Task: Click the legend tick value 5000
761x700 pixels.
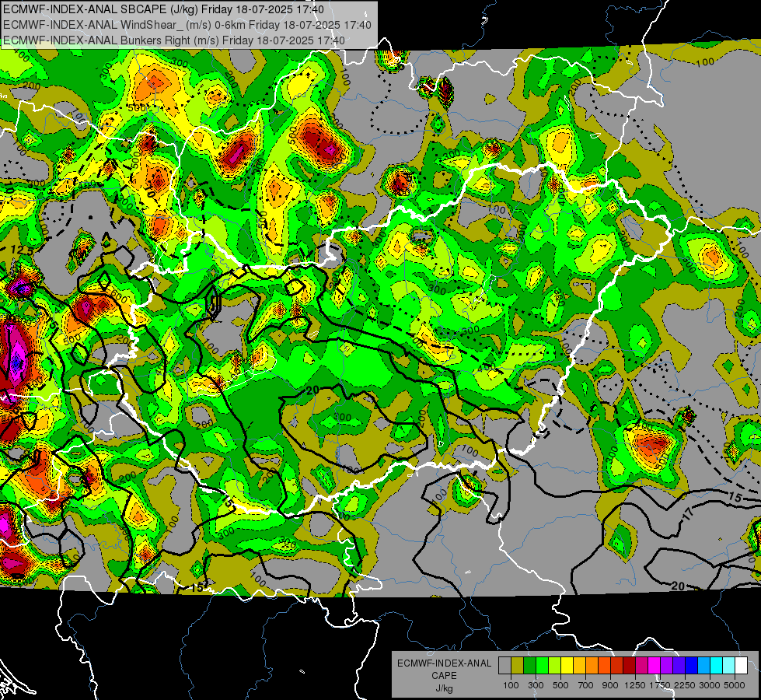Action: 735,685
